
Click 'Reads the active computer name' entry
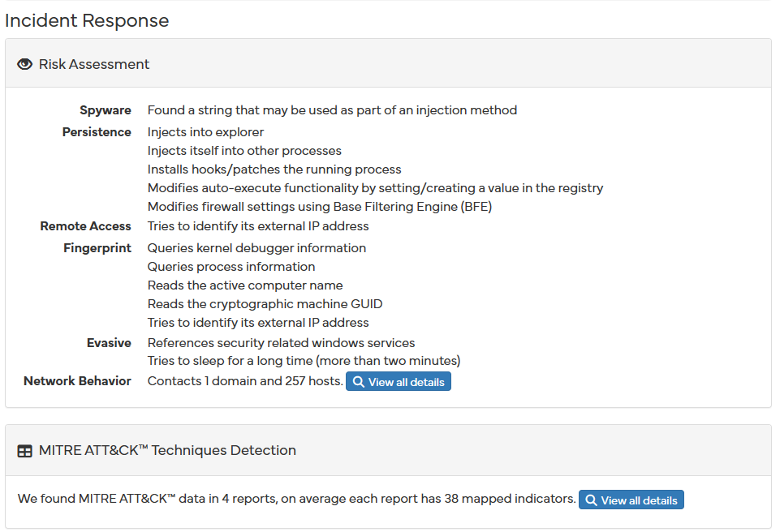[x=245, y=285]
